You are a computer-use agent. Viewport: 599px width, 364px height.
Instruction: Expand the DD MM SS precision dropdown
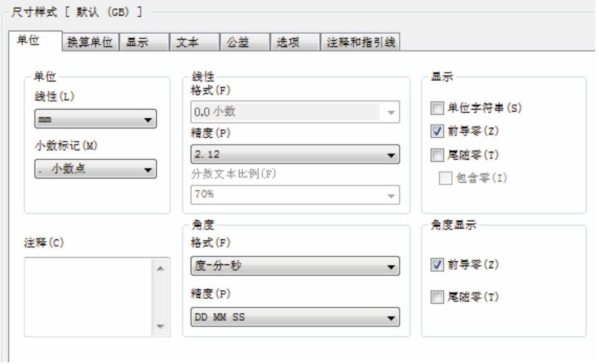coord(295,317)
